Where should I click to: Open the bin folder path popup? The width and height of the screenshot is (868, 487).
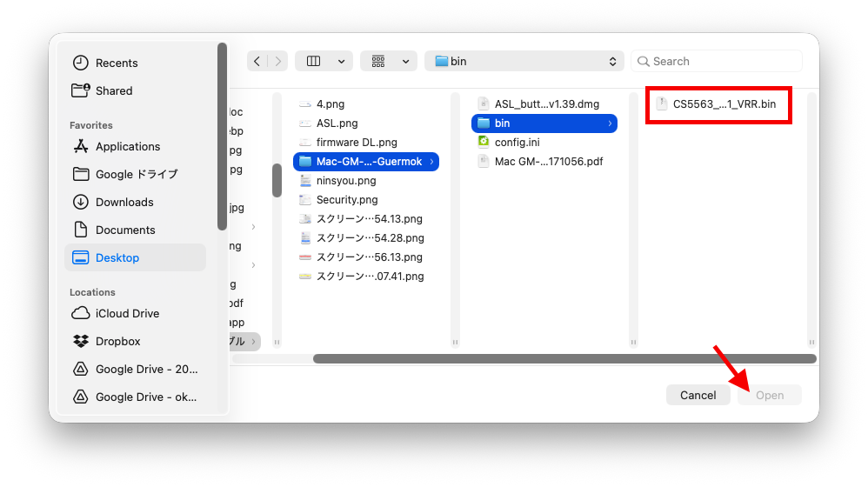click(525, 61)
